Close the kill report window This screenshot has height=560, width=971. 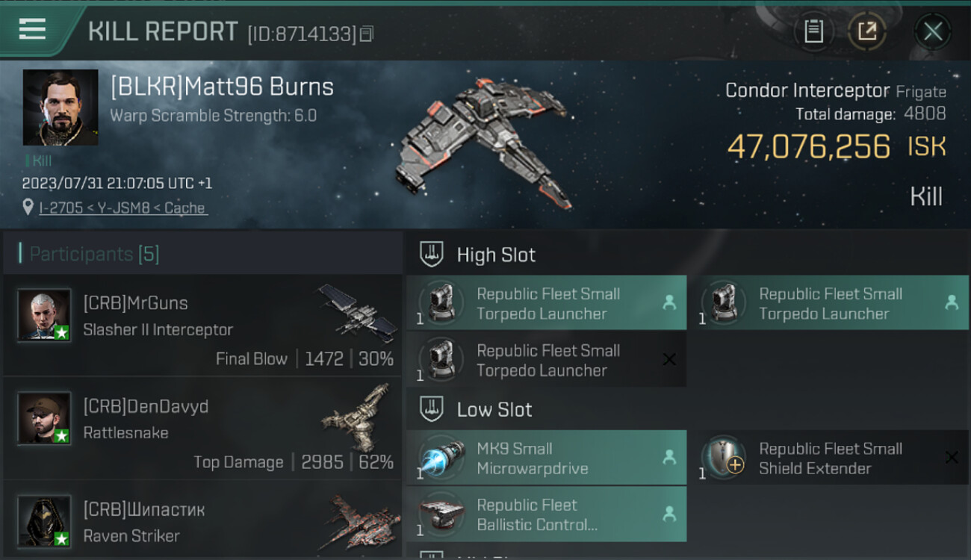pyautogui.click(x=932, y=31)
